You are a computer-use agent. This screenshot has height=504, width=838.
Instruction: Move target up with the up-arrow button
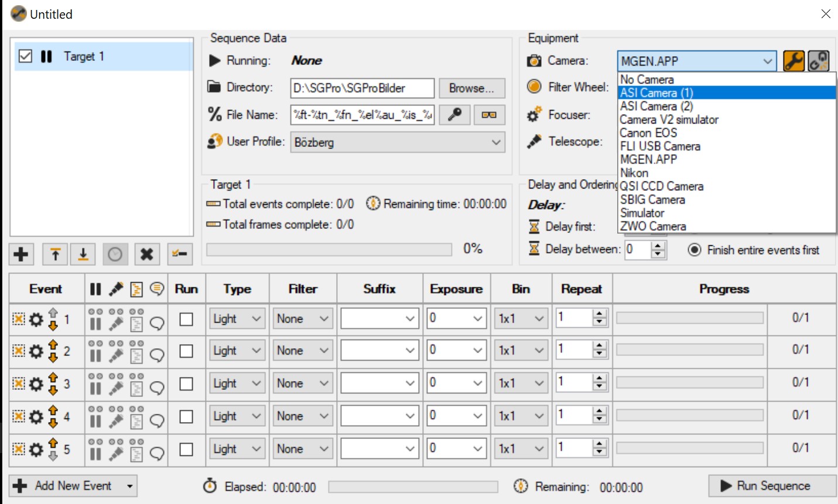[55, 254]
